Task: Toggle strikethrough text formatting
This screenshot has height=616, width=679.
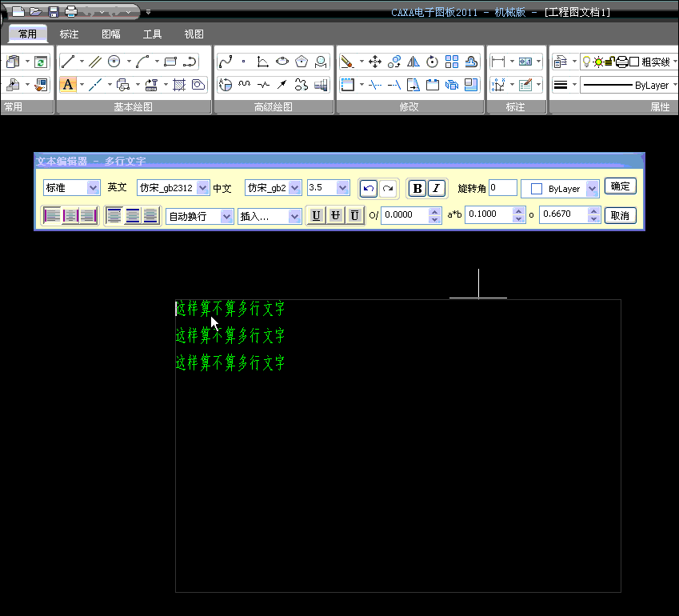Action: tap(335, 215)
